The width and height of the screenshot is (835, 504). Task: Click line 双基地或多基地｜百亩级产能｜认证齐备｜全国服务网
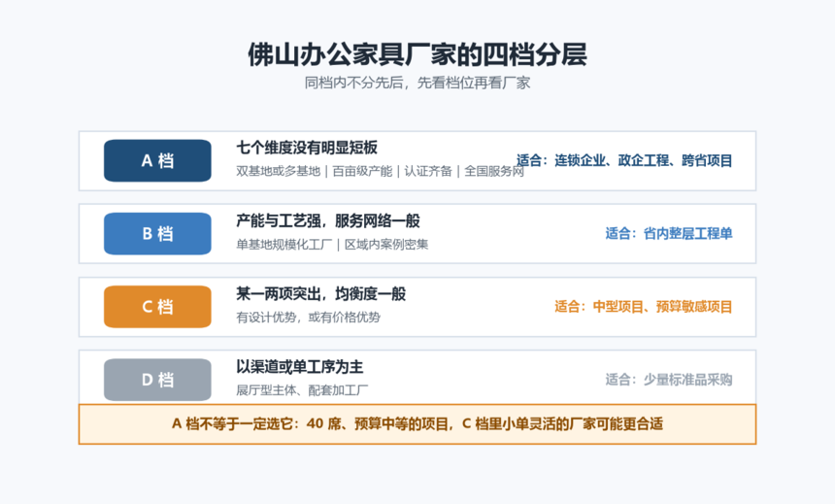(381, 171)
